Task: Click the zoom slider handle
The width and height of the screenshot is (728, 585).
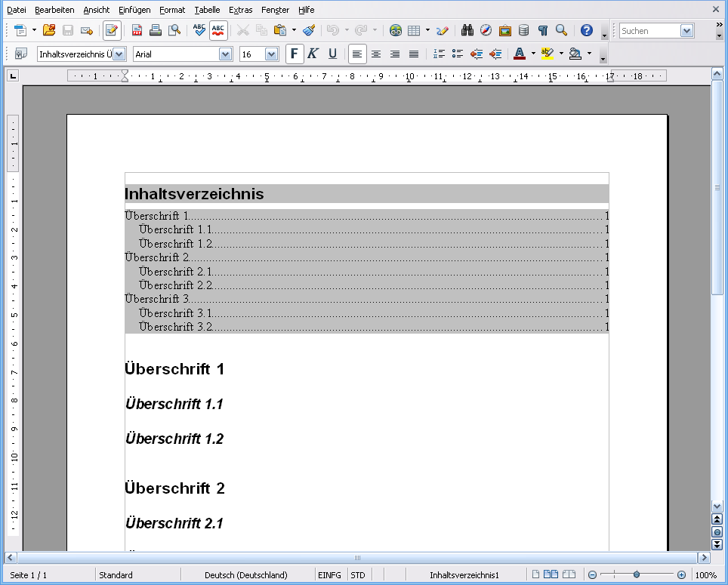Action: tap(636, 575)
